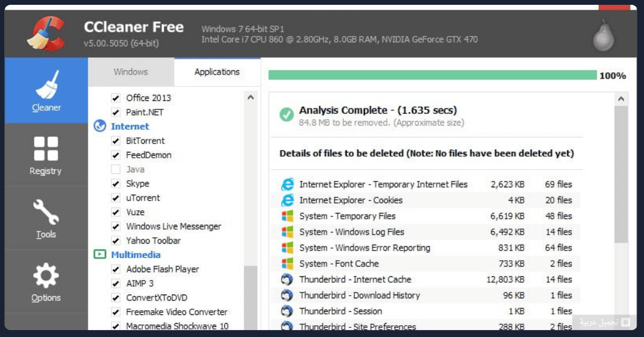Click Windows icon beside Windows Error Reporting
The width and height of the screenshot is (644, 337).
pyautogui.click(x=288, y=248)
